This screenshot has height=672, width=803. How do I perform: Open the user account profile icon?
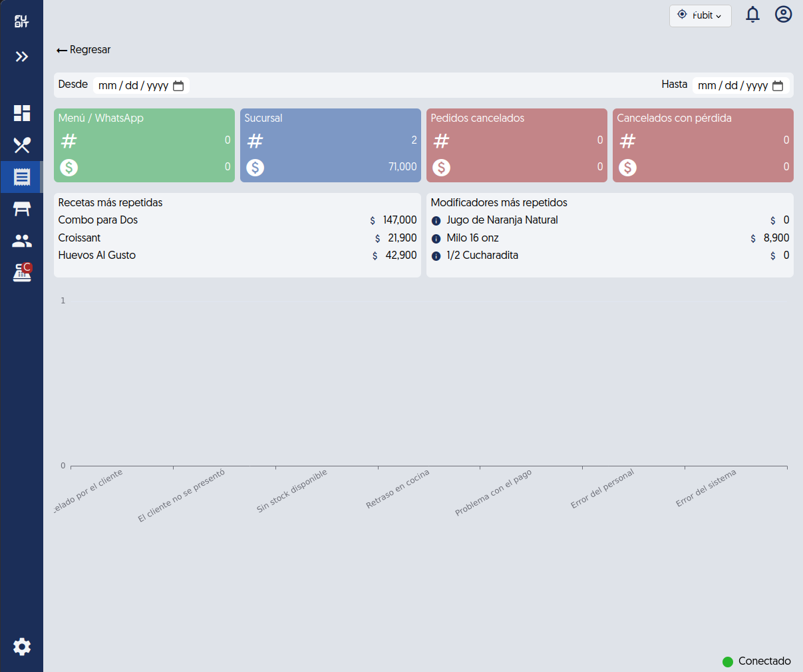[784, 14]
